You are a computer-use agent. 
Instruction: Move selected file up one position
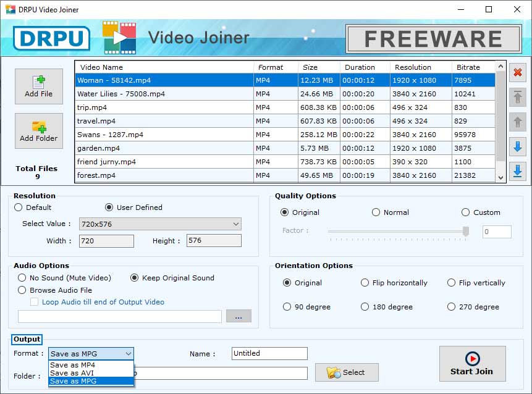coord(517,122)
